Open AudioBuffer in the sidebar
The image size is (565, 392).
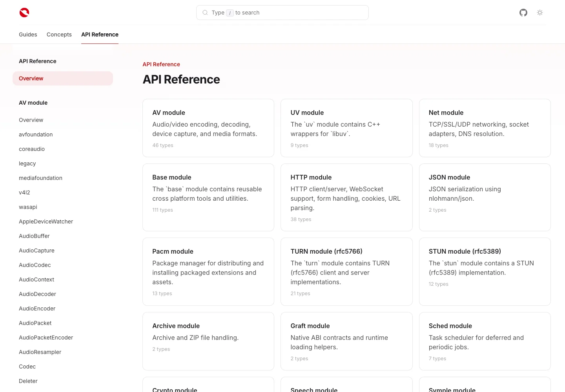(34, 236)
